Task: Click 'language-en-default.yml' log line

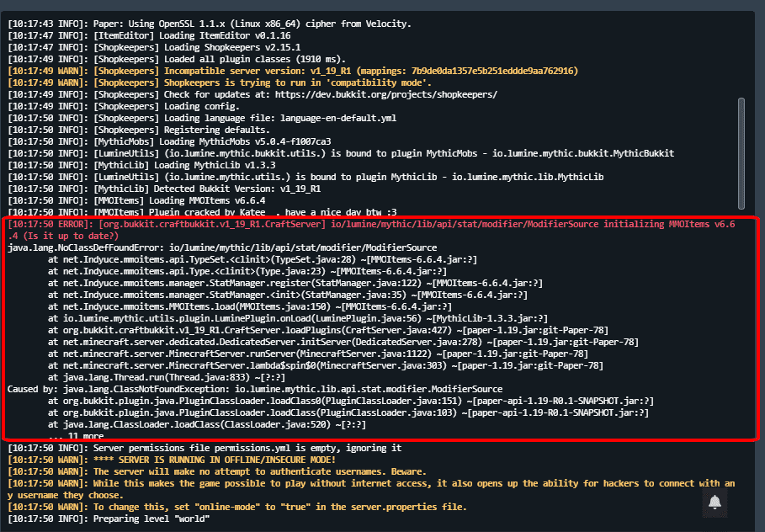Action: pos(202,118)
